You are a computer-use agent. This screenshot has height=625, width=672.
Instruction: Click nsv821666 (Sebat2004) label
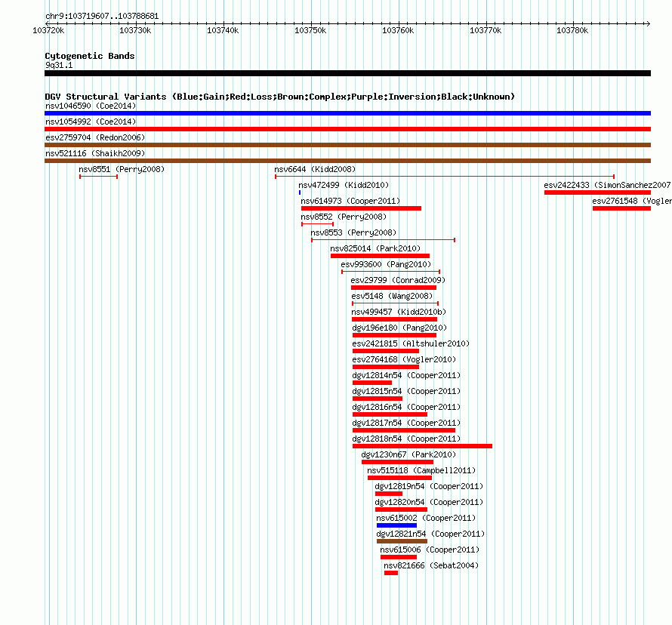[x=431, y=565]
